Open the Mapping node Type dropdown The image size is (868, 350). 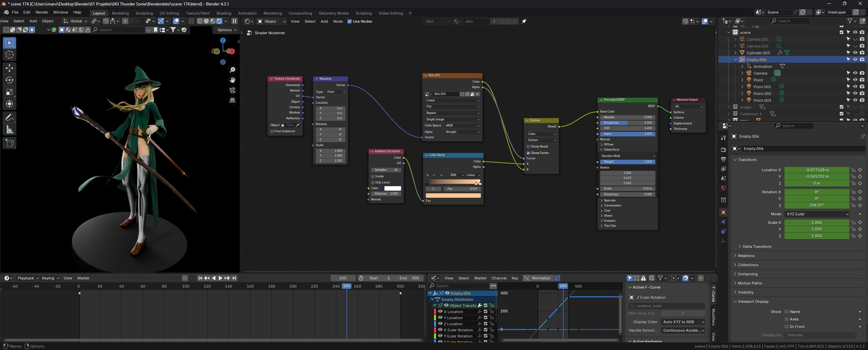pyautogui.click(x=335, y=92)
